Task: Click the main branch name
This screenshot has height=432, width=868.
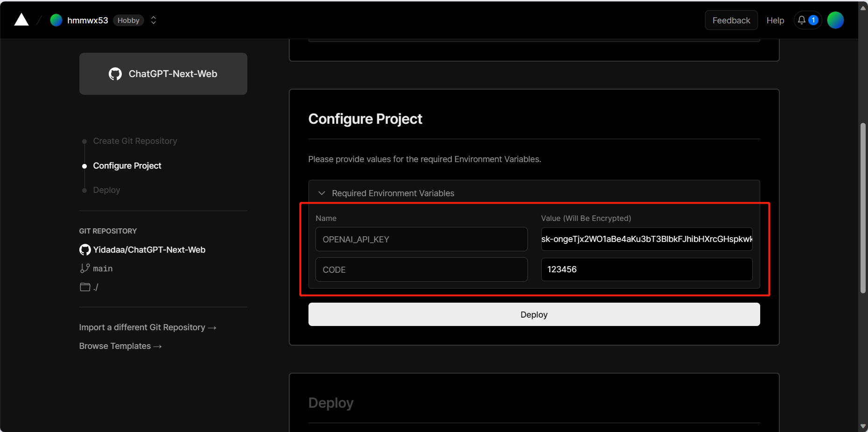Action: [103, 269]
